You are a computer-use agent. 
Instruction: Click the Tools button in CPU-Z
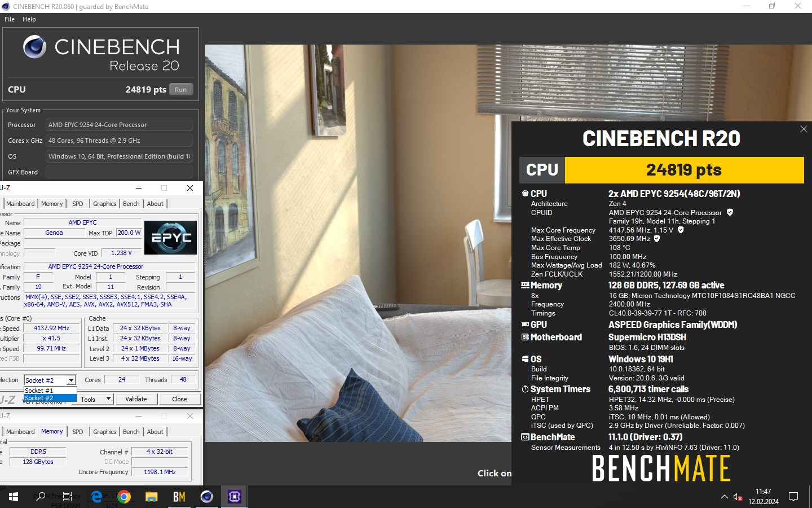[x=89, y=399]
